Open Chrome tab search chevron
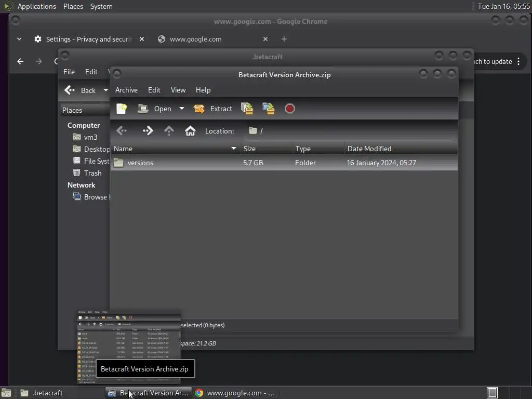 pos(19,39)
